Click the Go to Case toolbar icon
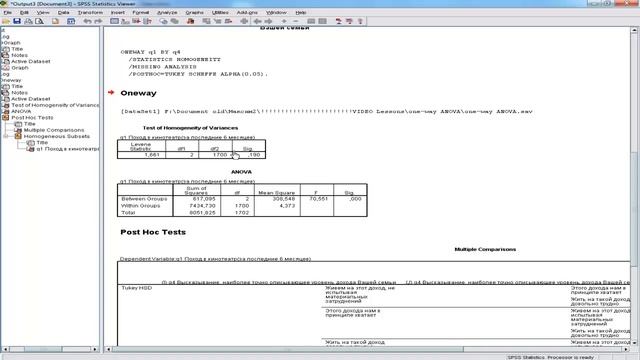This screenshot has width=640, height=360. [125, 21]
